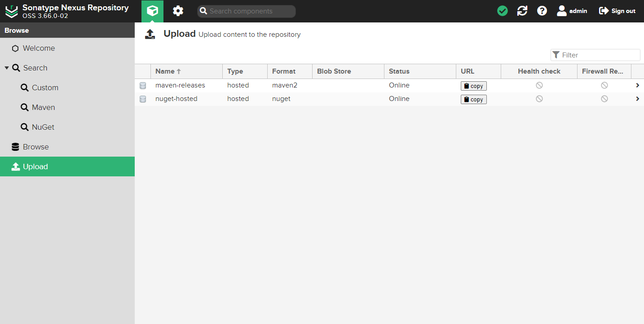Click the Refresh icon in header
This screenshot has width=644, height=324.
(x=522, y=11)
